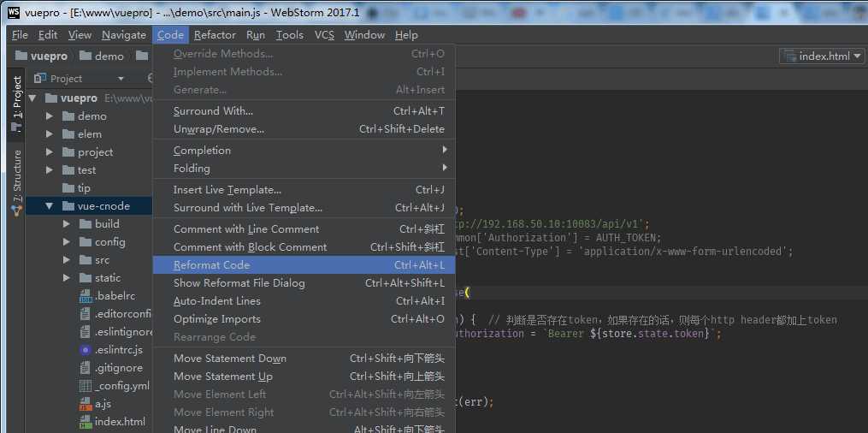868x433 pixels.
Task: Open the Folding submenu
Action: point(304,168)
